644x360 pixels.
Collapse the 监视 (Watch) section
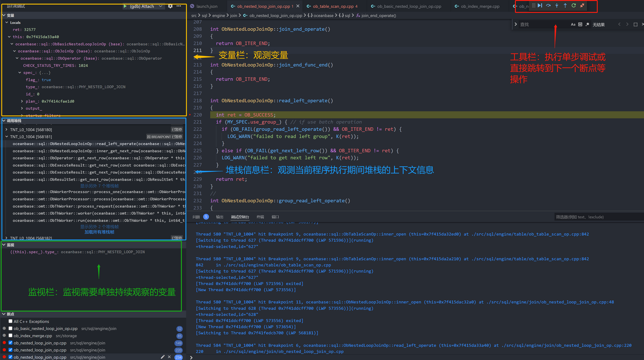4,245
